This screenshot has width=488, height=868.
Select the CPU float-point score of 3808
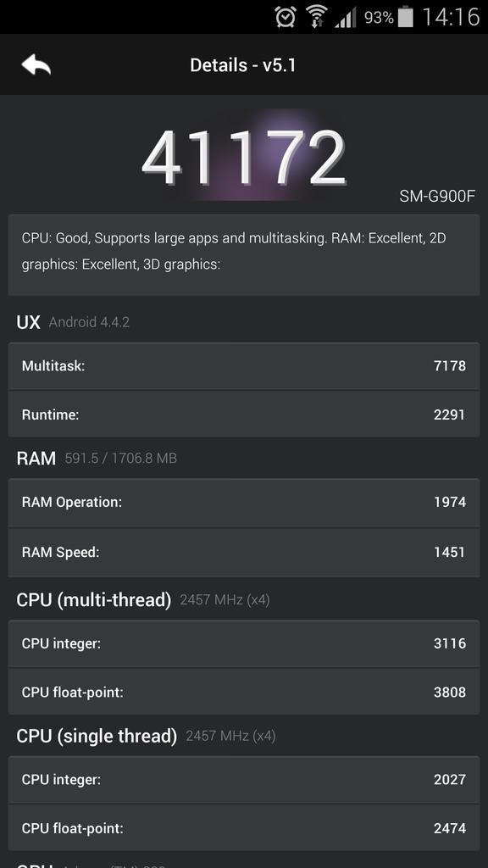coord(244,692)
